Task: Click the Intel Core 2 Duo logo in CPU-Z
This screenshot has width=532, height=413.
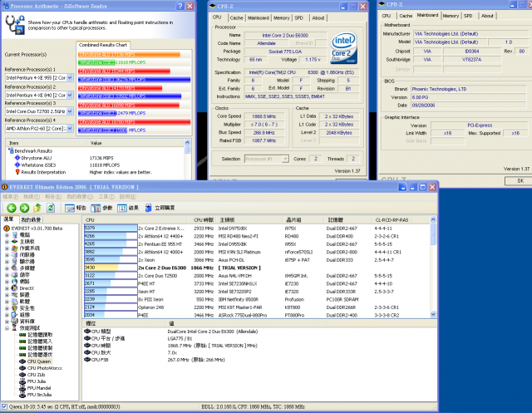Action: [x=343, y=47]
